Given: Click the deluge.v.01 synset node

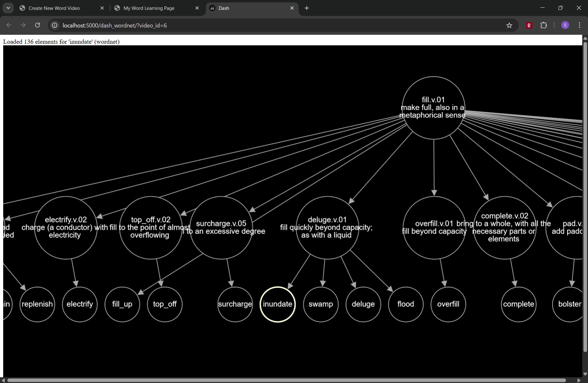Looking at the screenshot, I should click(x=327, y=227).
